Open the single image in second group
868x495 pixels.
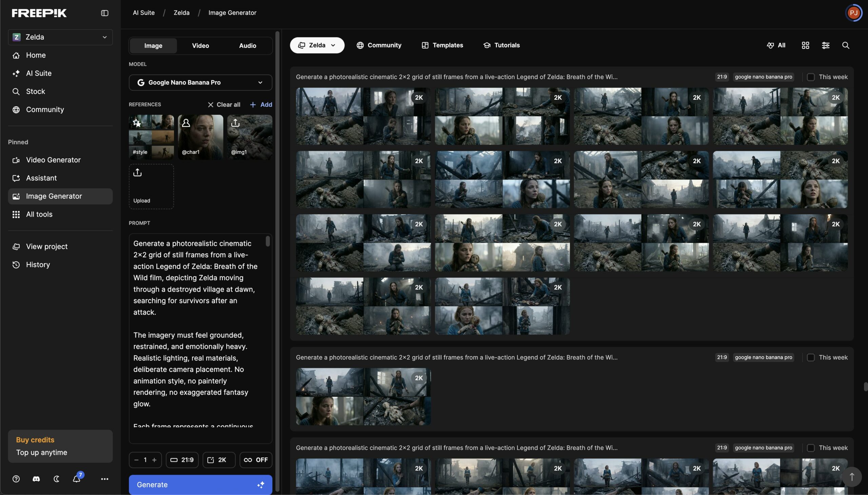click(x=363, y=396)
